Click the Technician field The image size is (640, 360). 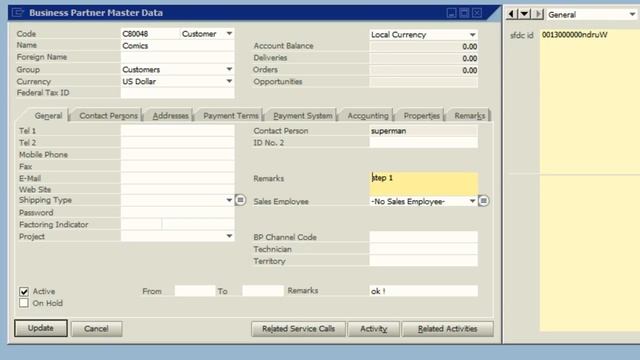coord(423,249)
